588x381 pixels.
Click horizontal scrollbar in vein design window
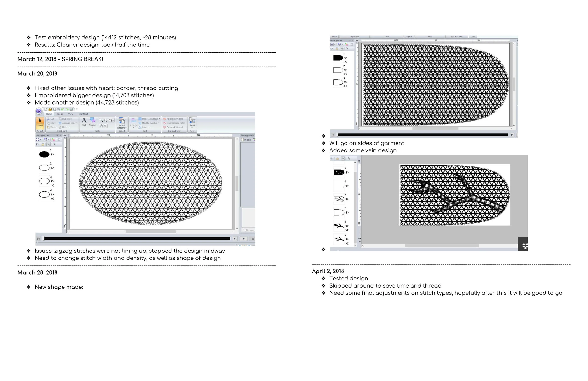click(x=441, y=246)
